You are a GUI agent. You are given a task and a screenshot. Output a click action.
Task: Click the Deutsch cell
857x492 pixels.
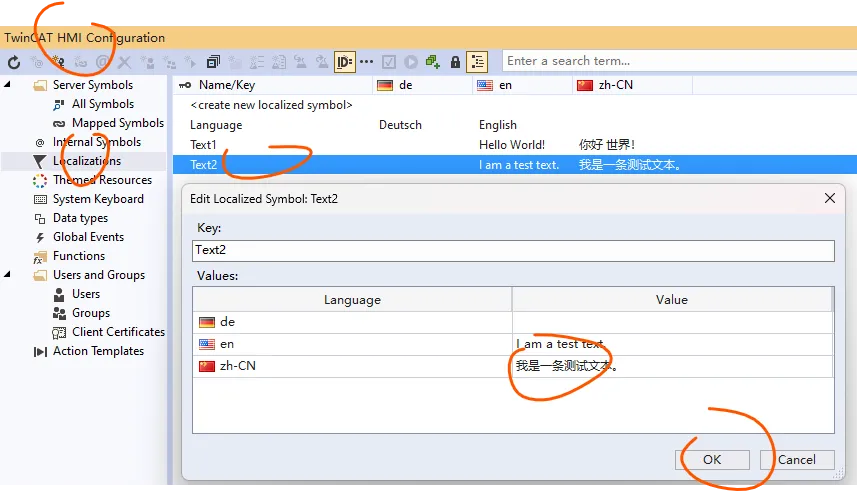400,125
